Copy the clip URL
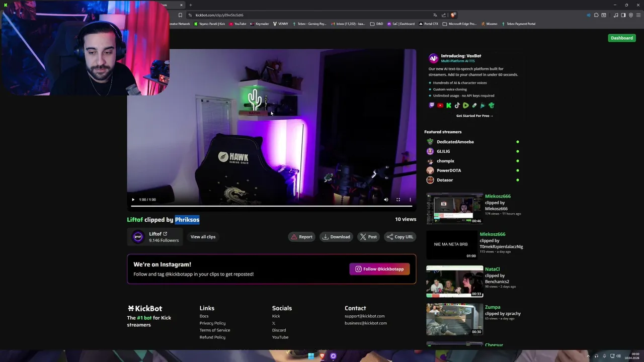Screen dimensions: 644x362 point(400,237)
